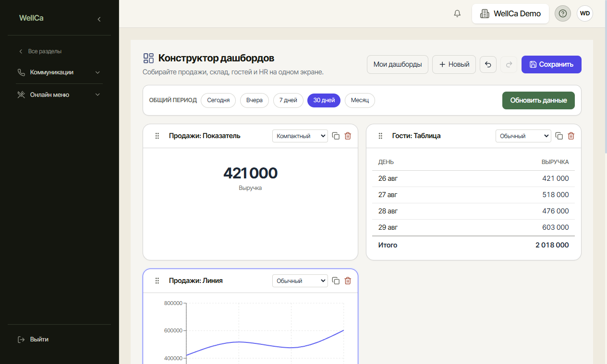Collapse the WellCa sidebar chevron
Image resolution: width=607 pixels, height=364 pixels.
click(x=99, y=19)
